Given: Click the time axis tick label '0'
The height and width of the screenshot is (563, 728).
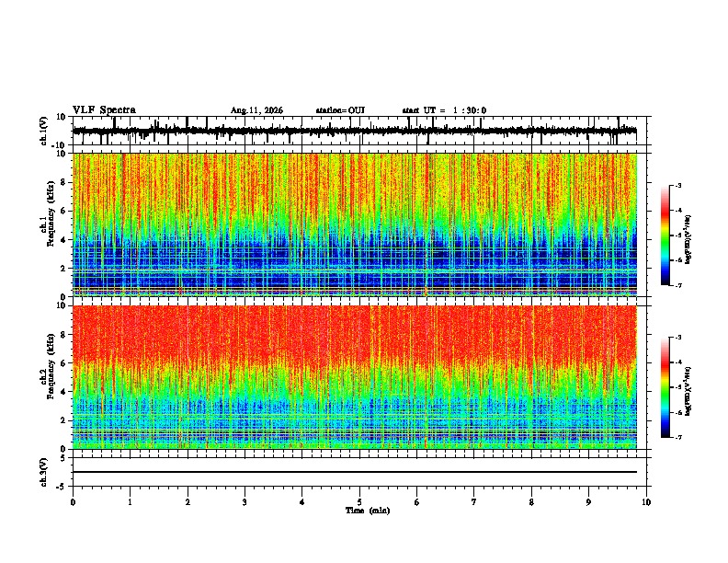Looking at the screenshot, I should [x=73, y=502].
